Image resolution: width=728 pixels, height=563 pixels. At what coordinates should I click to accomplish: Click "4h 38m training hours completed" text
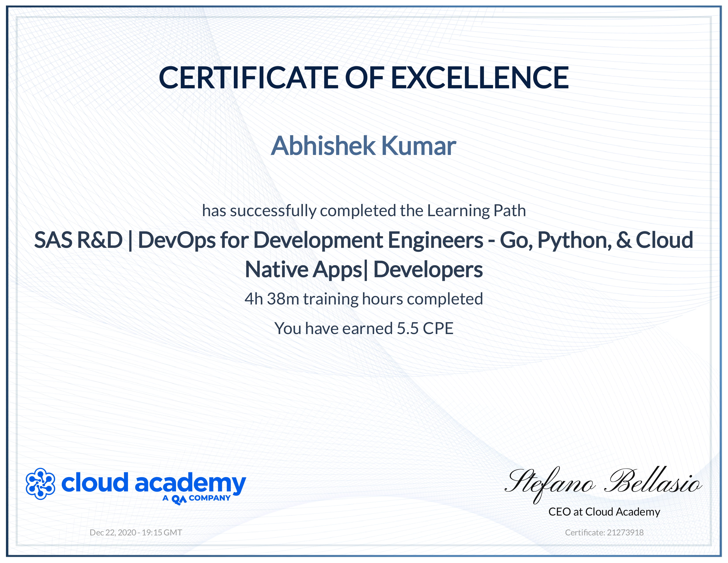coord(364,299)
